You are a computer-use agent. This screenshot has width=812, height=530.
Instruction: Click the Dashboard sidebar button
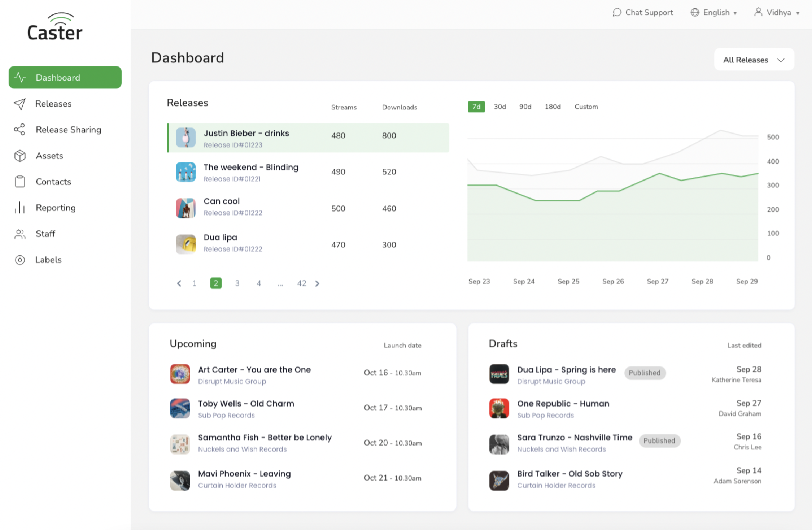pyautogui.click(x=65, y=77)
